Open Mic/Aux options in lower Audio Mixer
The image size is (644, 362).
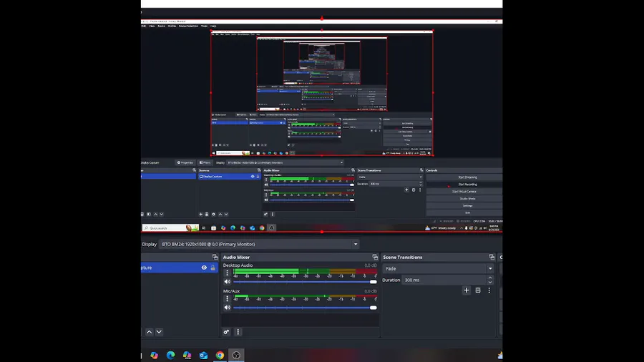pos(227,299)
